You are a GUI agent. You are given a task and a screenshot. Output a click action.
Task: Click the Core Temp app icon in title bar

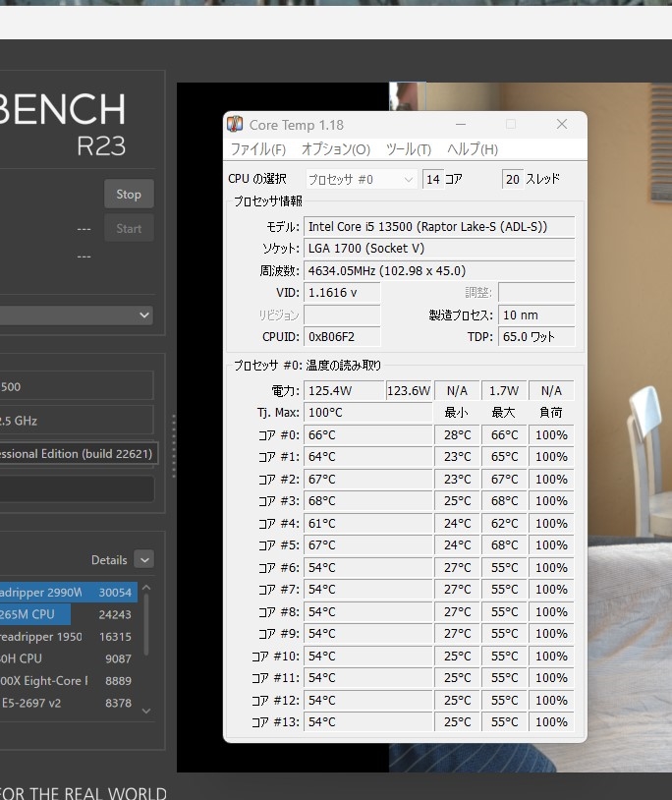[235, 124]
